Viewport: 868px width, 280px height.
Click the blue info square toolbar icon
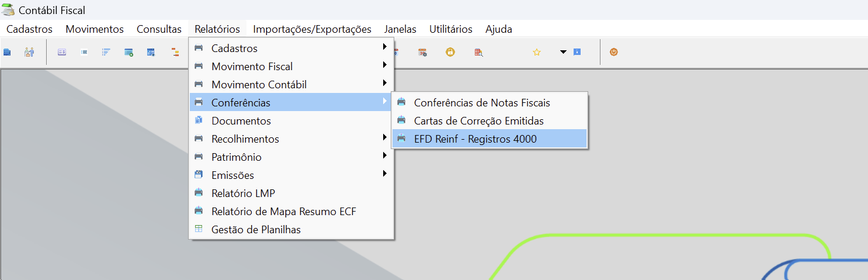[577, 52]
